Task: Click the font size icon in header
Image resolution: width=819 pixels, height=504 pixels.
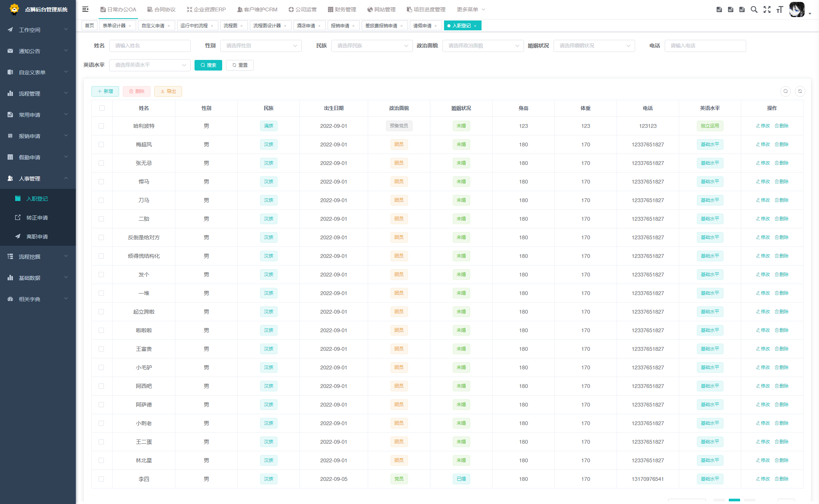Action: (780, 9)
